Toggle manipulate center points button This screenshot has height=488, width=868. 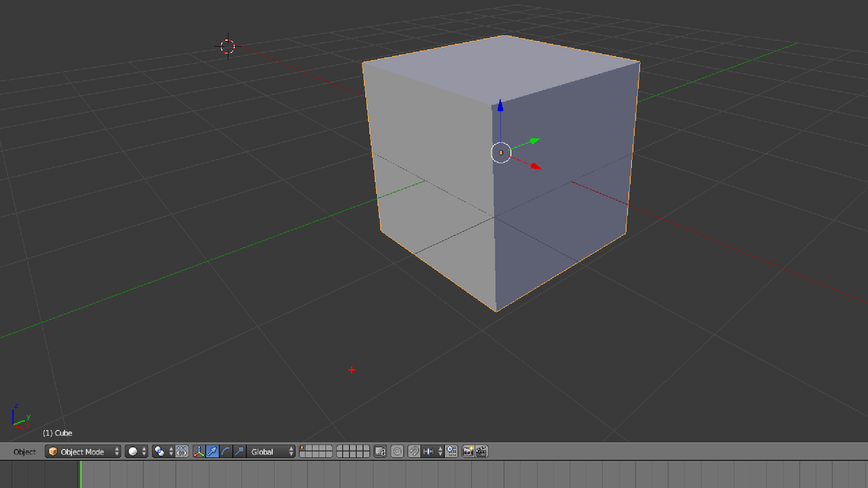182,452
